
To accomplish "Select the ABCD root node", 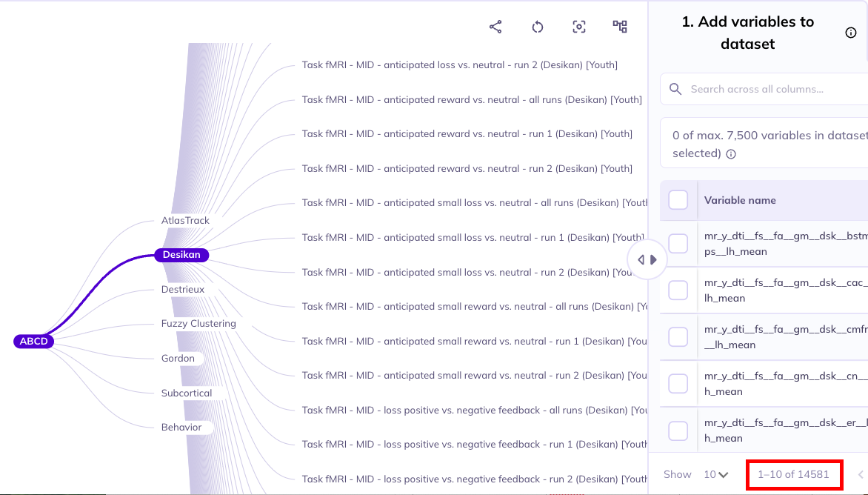I will (34, 341).
